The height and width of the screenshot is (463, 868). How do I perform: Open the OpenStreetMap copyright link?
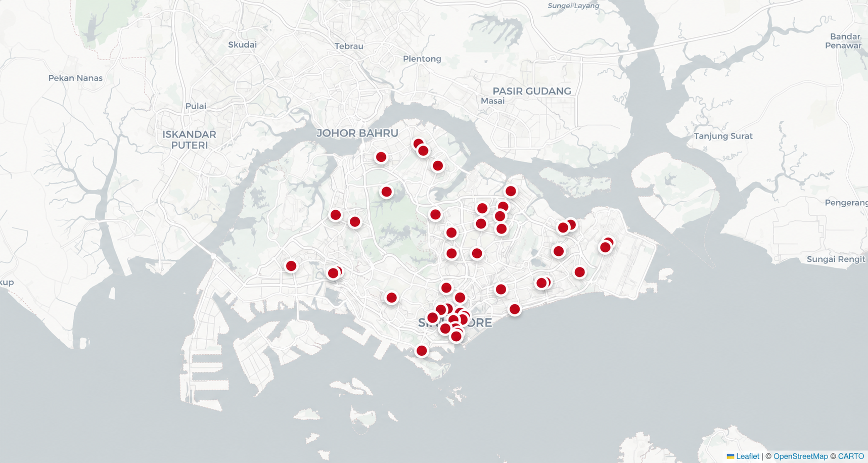800,456
